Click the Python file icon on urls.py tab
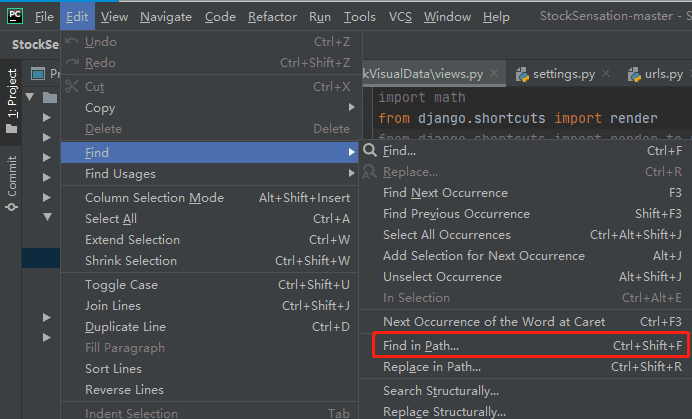The width and height of the screenshot is (692, 419). click(635, 74)
